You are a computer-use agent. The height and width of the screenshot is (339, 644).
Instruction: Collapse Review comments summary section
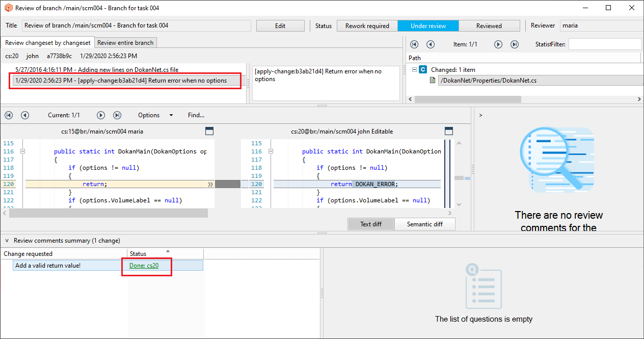(7, 240)
